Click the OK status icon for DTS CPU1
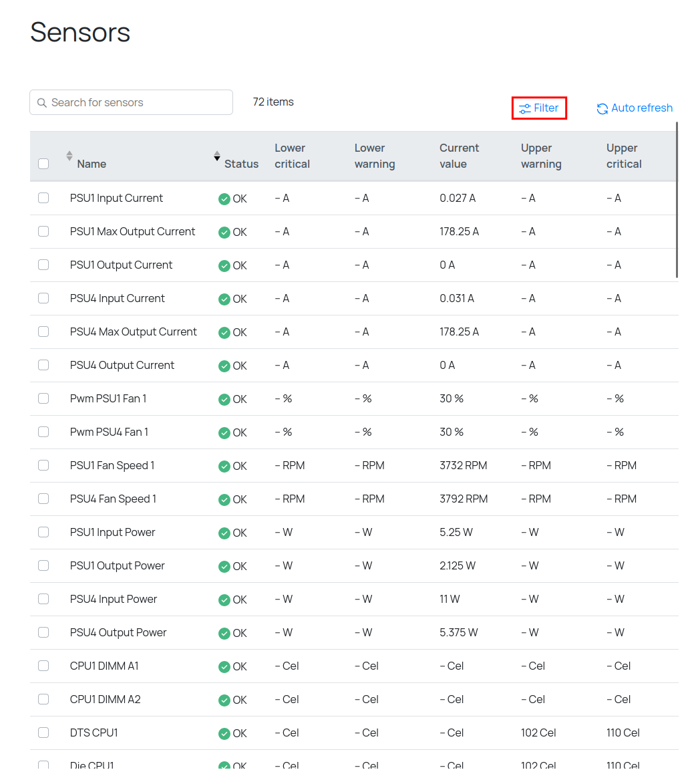 tap(224, 733)
